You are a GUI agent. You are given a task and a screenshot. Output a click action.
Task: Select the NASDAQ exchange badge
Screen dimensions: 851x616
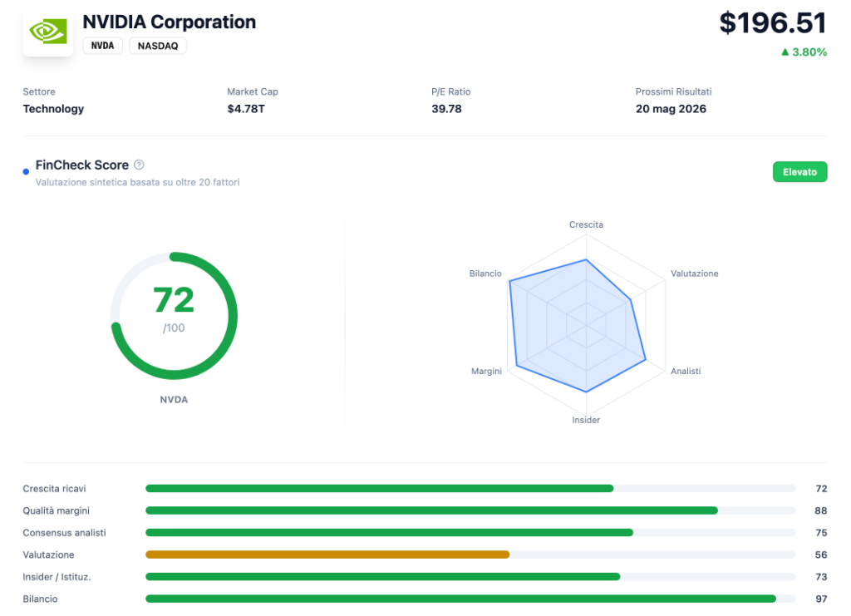click(158, 46)
